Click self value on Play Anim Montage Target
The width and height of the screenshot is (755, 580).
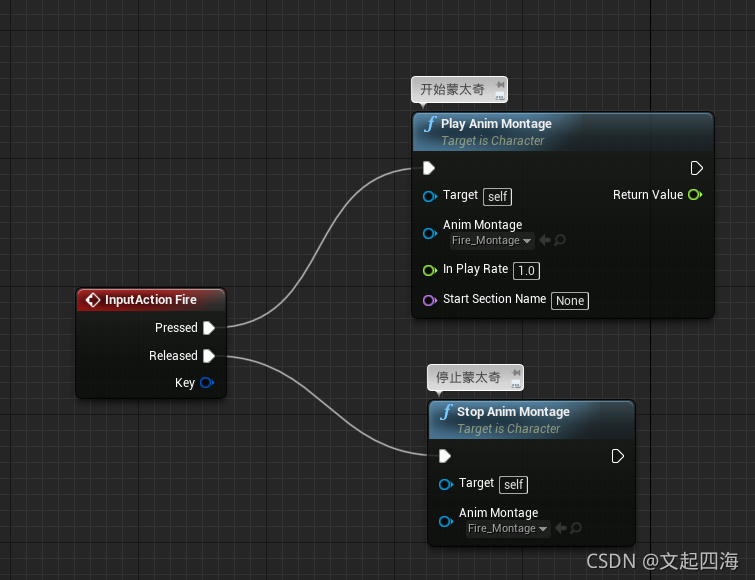tap(497, 197)
